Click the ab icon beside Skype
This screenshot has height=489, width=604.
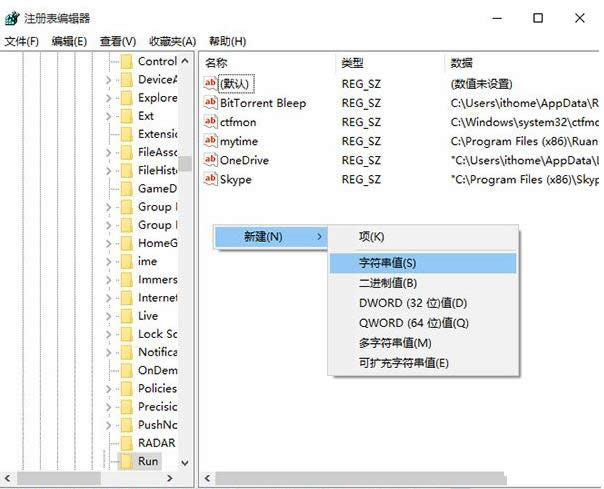pyautogui.click(x=210, y=178)
